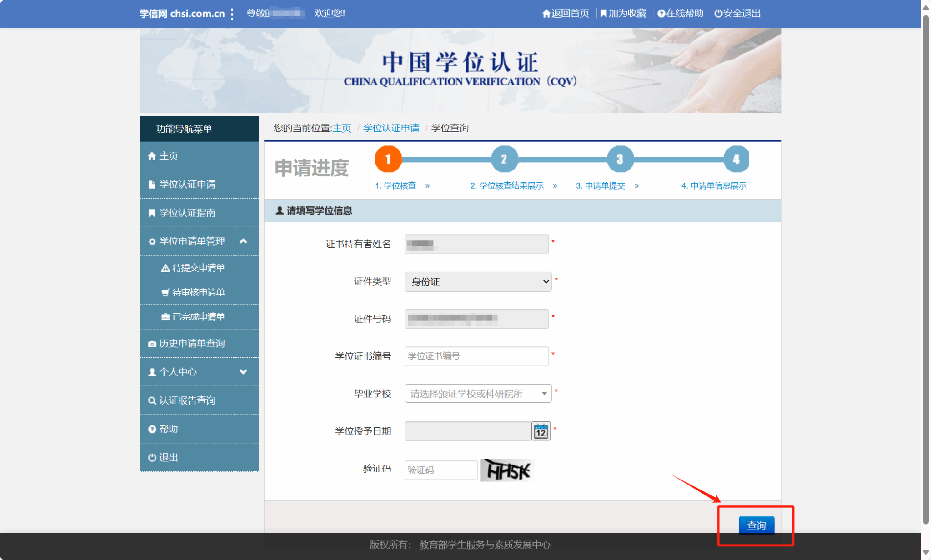Open 在线帮助 in the top bar
The image size is (931, 560).
(681, 14)
